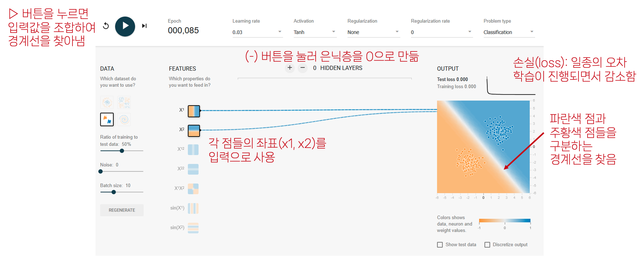Click the Epoch counter value 000,085

pyautogui.click(x=183, y=31)
